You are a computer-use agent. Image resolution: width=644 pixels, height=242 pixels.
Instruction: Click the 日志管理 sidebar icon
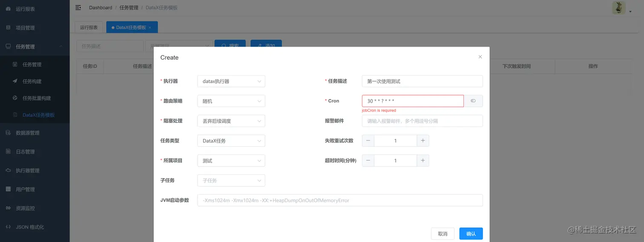point(8,152)
